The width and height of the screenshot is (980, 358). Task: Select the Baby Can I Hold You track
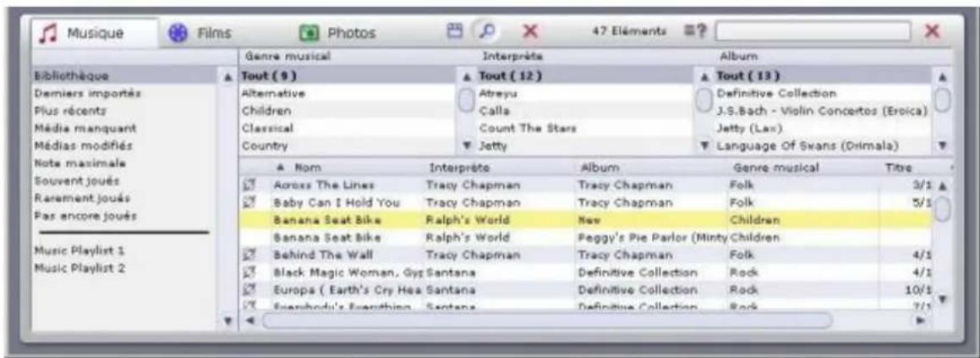tap(586, 203)
